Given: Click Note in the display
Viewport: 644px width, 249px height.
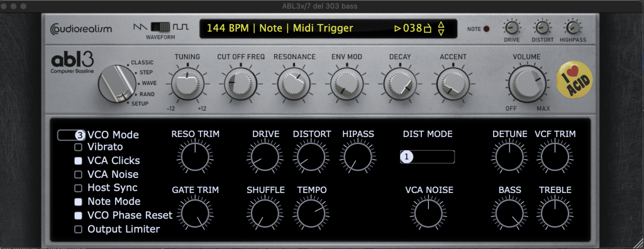Looking at the screenshot, I should click(x=270, y=28).
